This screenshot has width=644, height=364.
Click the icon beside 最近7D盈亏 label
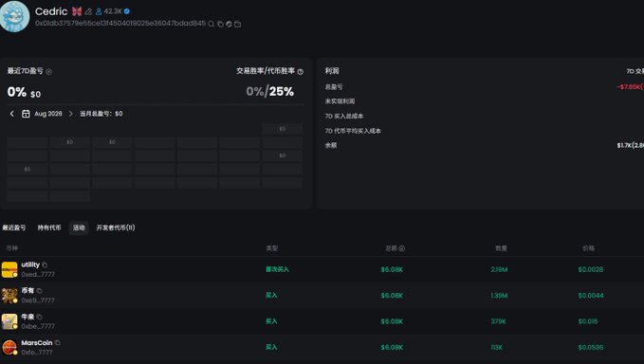click(49, 71)
